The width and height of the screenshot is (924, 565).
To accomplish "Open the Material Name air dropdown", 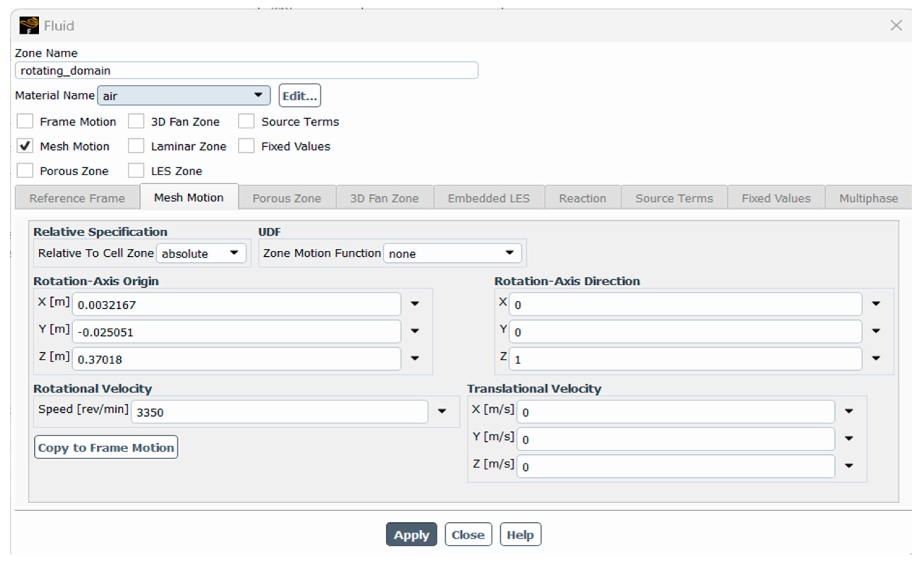I will pos(184,96).
